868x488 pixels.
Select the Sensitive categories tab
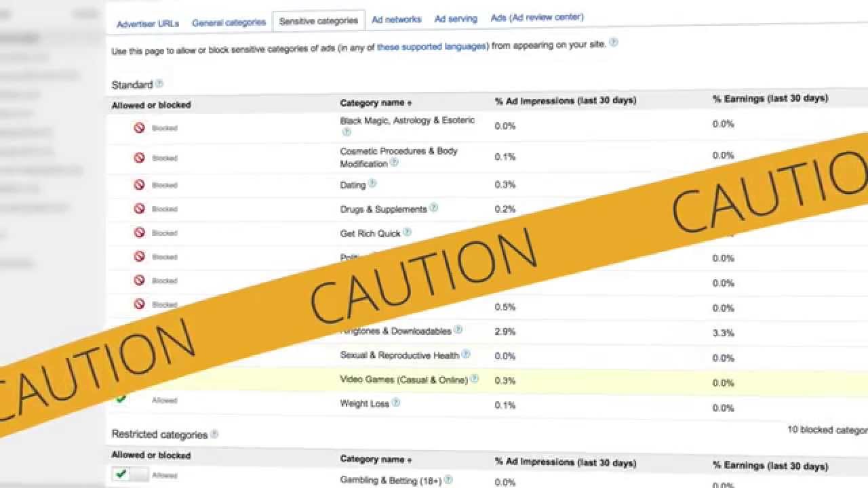tap(319, 21)
